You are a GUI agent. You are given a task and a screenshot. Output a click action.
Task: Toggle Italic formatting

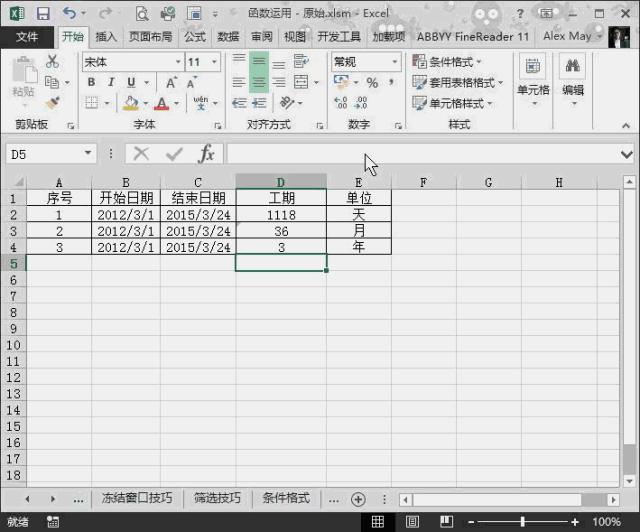pyautogui.click(x=111, y=82)
